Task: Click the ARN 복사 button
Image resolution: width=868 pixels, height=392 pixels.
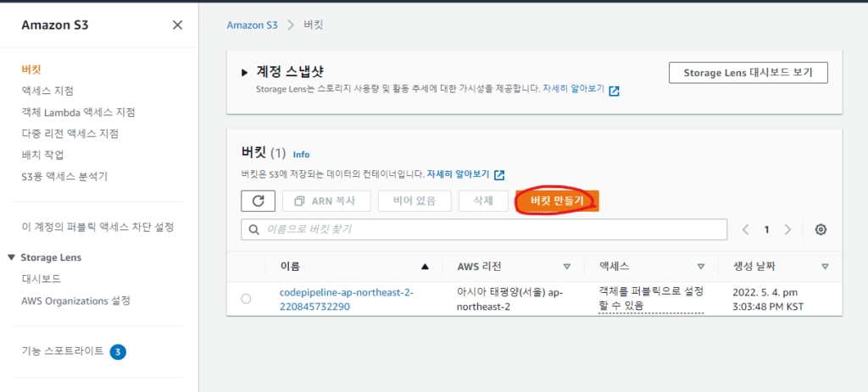Action: [326, 201]
